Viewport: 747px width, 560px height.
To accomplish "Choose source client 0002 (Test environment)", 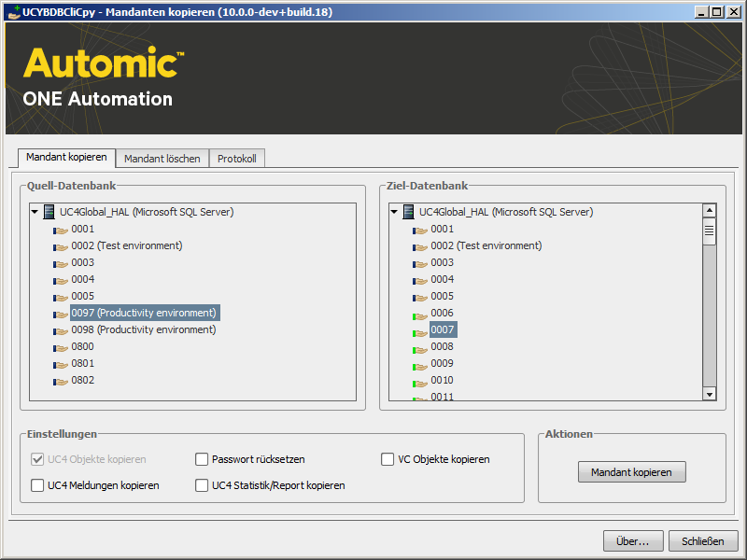I will point(127,245).
